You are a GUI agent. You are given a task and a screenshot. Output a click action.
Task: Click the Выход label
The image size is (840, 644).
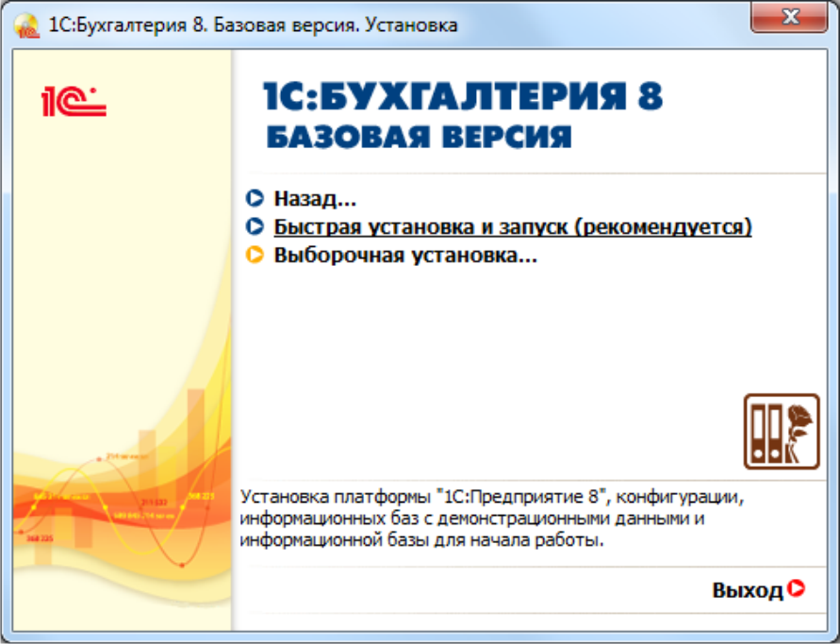point(748,590)
